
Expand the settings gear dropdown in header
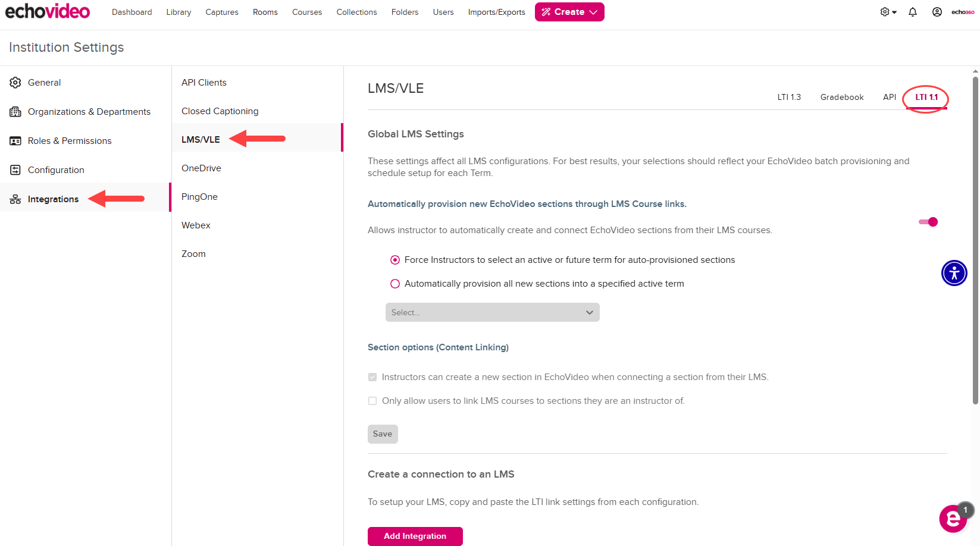tap(888, 12)
